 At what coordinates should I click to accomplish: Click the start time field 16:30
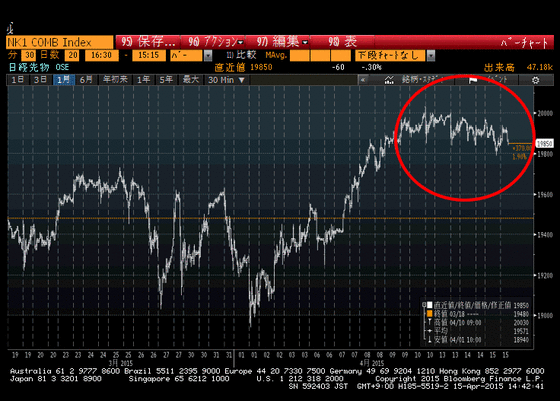(x=101, y=55)
